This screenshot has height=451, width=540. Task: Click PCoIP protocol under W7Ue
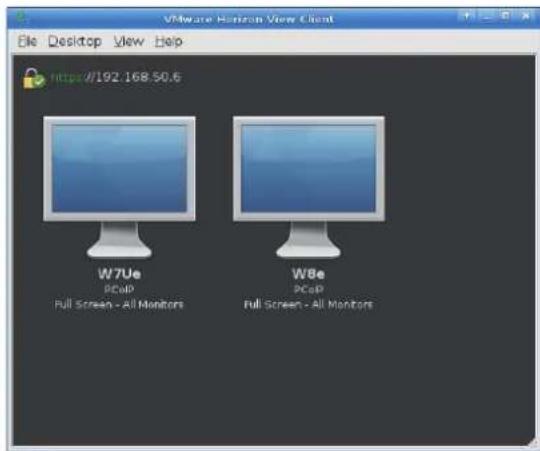tap(119, 290)
